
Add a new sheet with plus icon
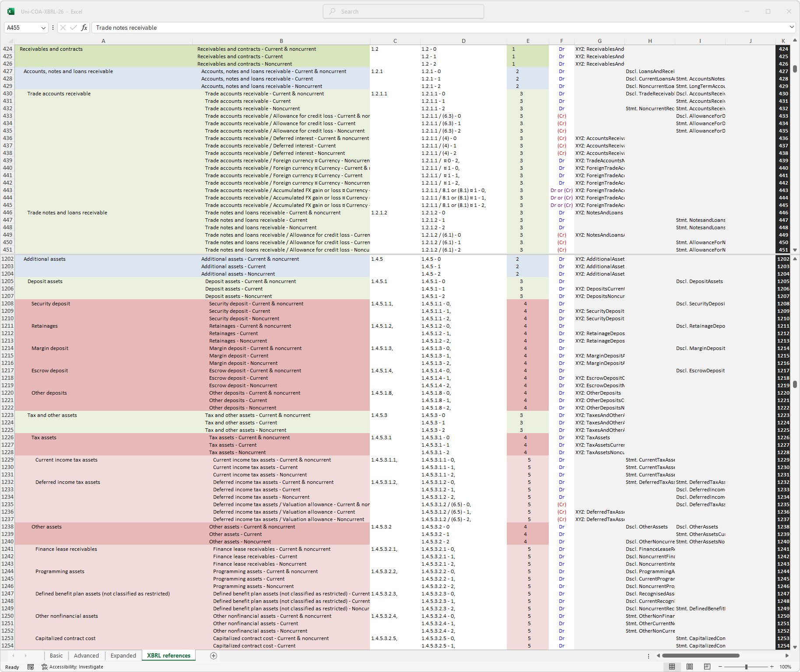click(x=214, y=655)
